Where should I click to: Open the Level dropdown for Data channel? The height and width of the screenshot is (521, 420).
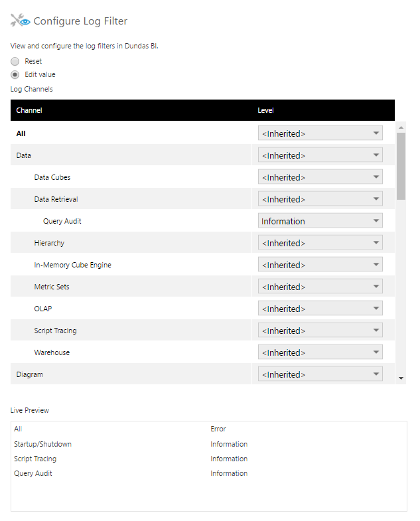(x=320, y=155)
